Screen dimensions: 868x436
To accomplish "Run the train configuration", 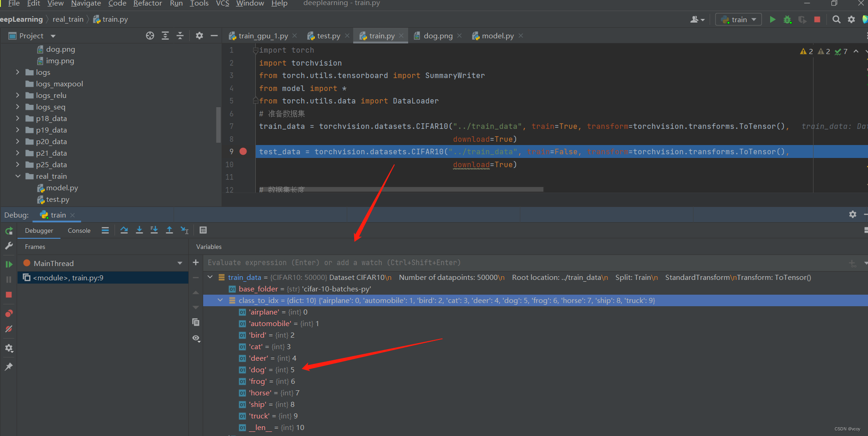I will [x=772, y=19].
